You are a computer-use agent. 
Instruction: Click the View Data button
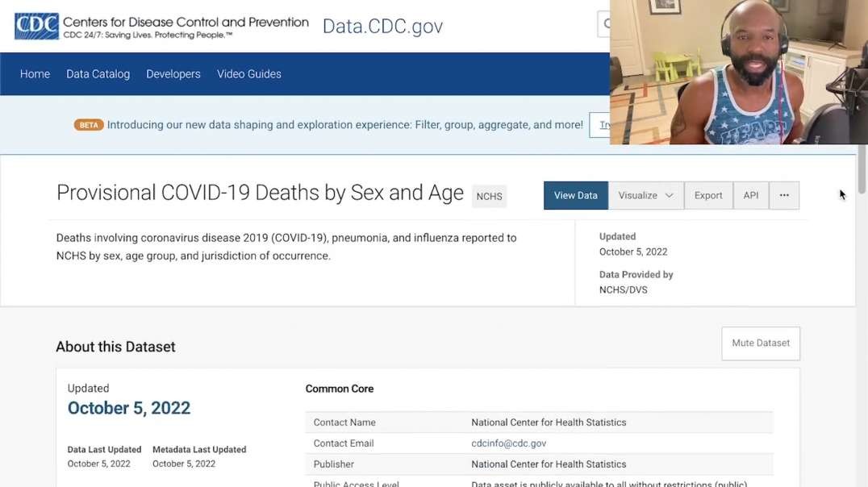[576, 195]
